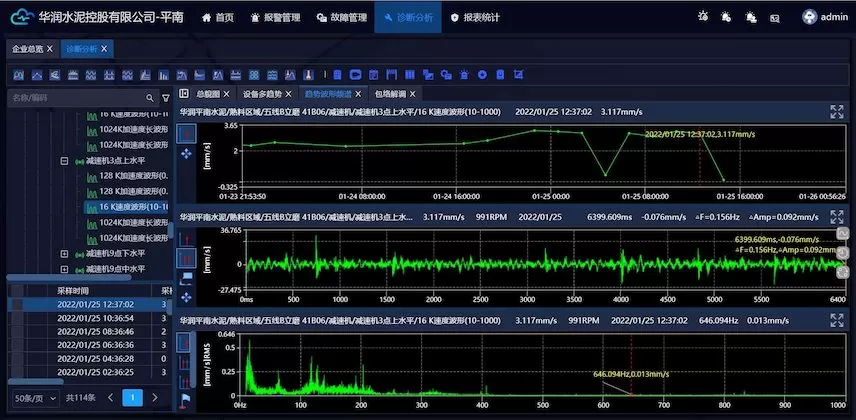
Task: Click the horizontal scrollbar under the device tree
Action: [68, 277]
